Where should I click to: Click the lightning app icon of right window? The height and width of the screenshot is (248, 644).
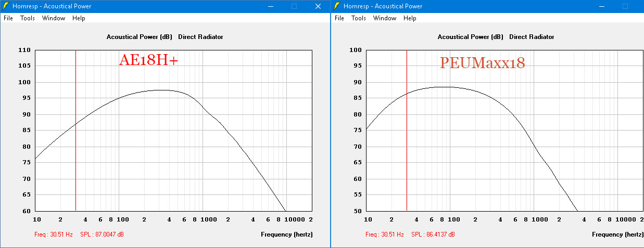click(x=337, y=6)
